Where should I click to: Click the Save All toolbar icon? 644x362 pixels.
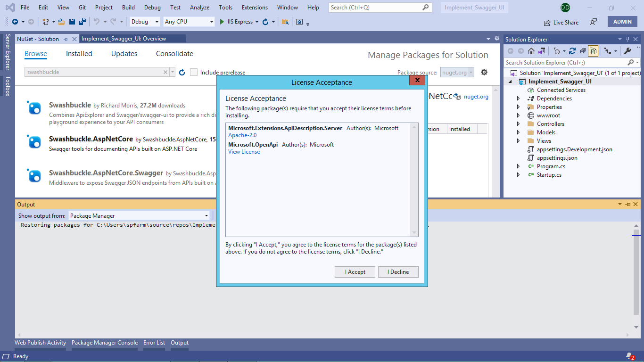pyautogui.click(x=82, y=22)
